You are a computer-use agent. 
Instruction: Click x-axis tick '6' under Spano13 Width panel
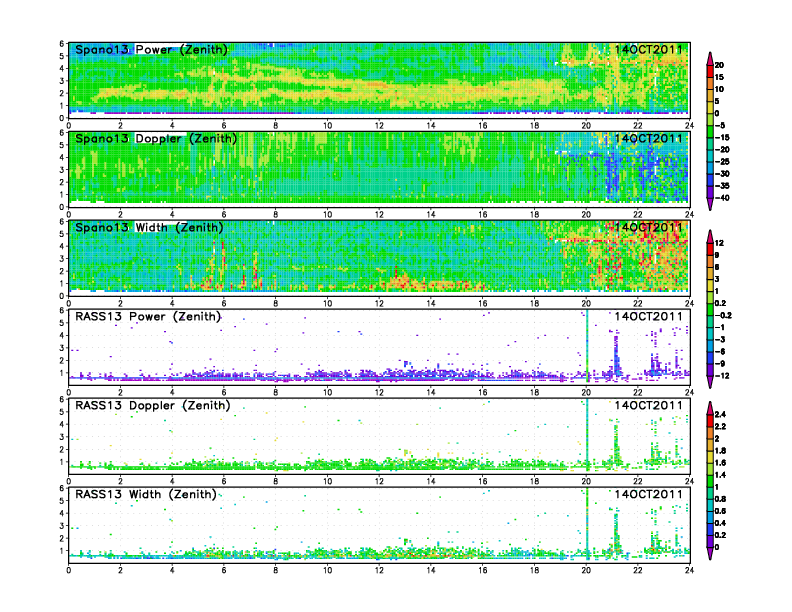tap(224, 303)
